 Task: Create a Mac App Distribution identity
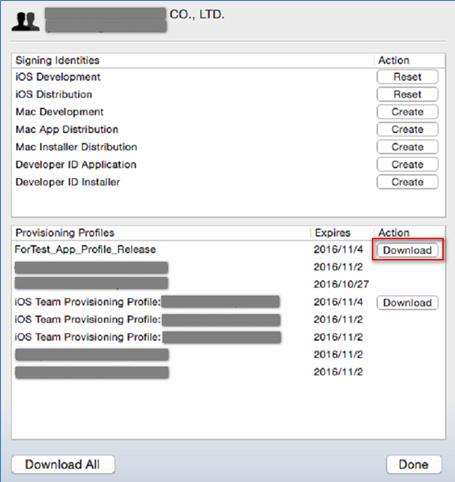[407, 129]
